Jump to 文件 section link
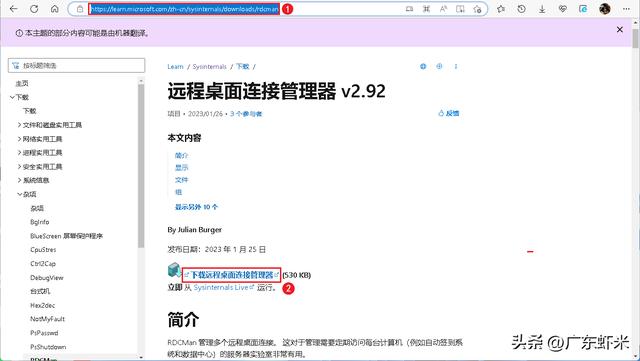640x361 pixels. (x=181, y=180)
